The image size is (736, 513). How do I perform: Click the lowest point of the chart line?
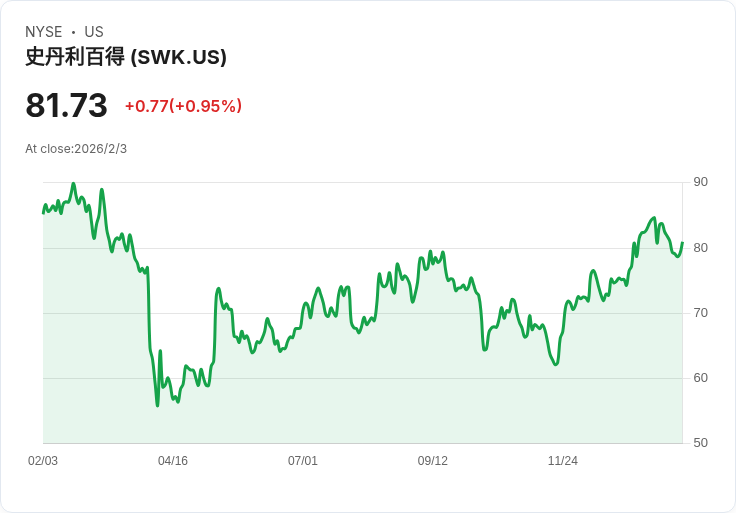point(157,405)
